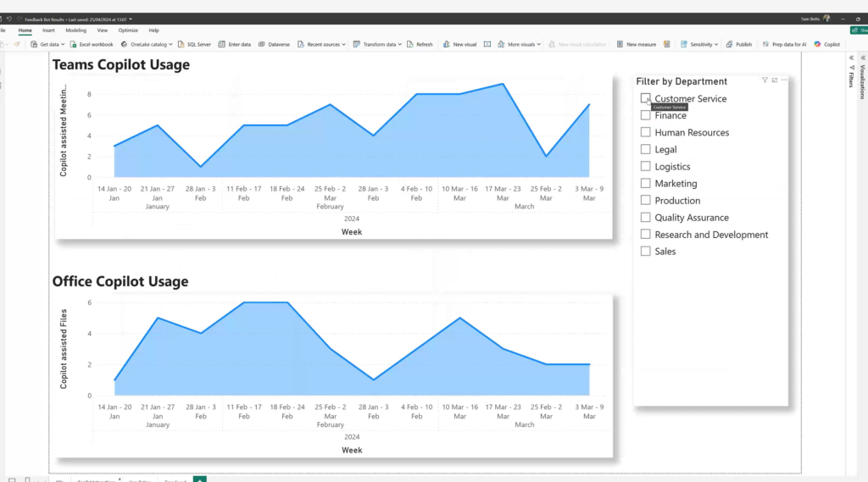Click the Visualizations pane label
This screenshot has width=868, height=482.
coord(862,82)
